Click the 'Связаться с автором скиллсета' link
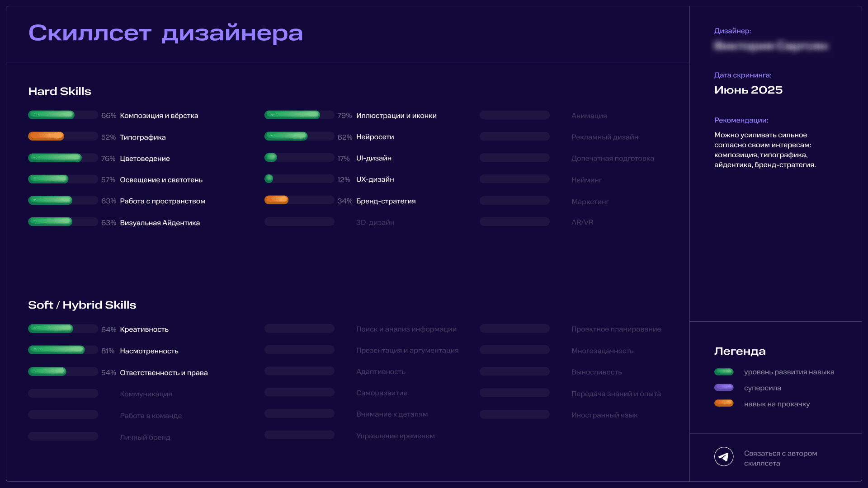868x488 pixels. tap(780, 458)
